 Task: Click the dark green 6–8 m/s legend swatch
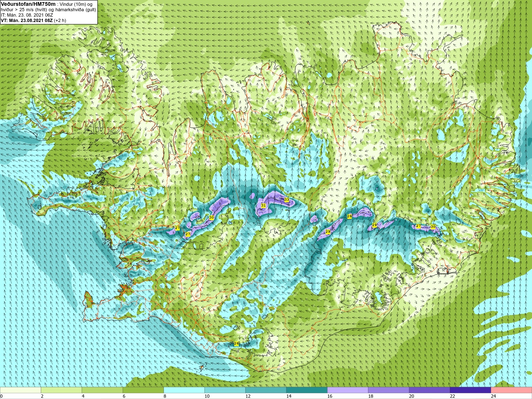[143, 390]
